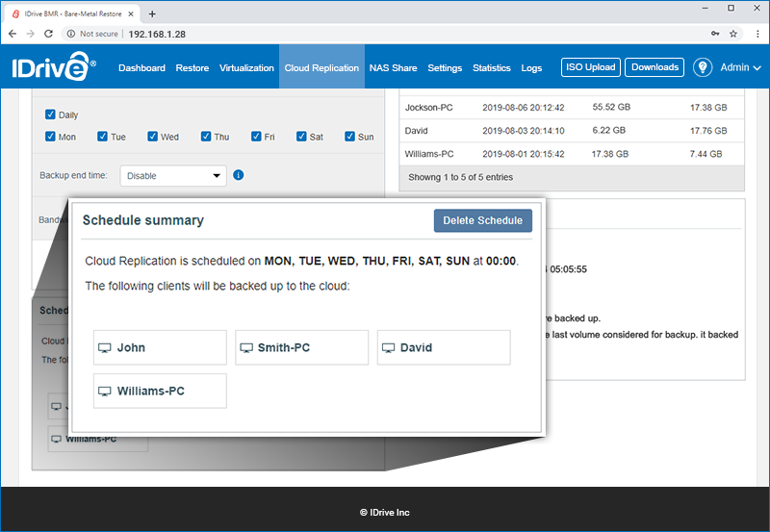Open the Settings menu item
The width and height of the screenshot is (770, 532).
click(445, 67)
